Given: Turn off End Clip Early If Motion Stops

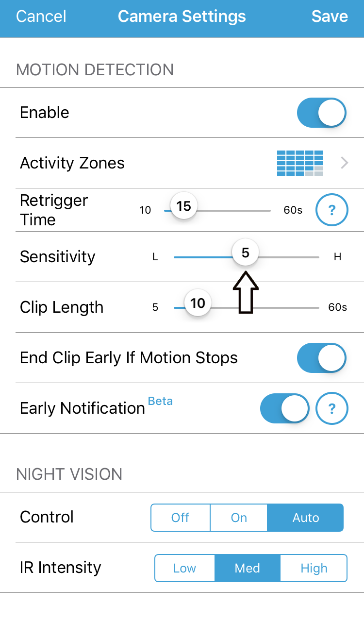Looking at the screenshot, I should pos(321,358).
